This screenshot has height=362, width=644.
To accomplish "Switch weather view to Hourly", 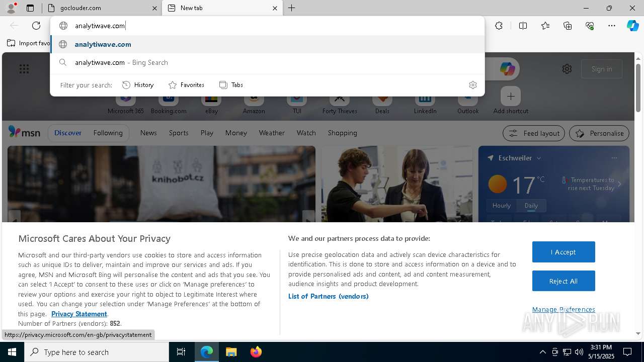I will (502, 205).
